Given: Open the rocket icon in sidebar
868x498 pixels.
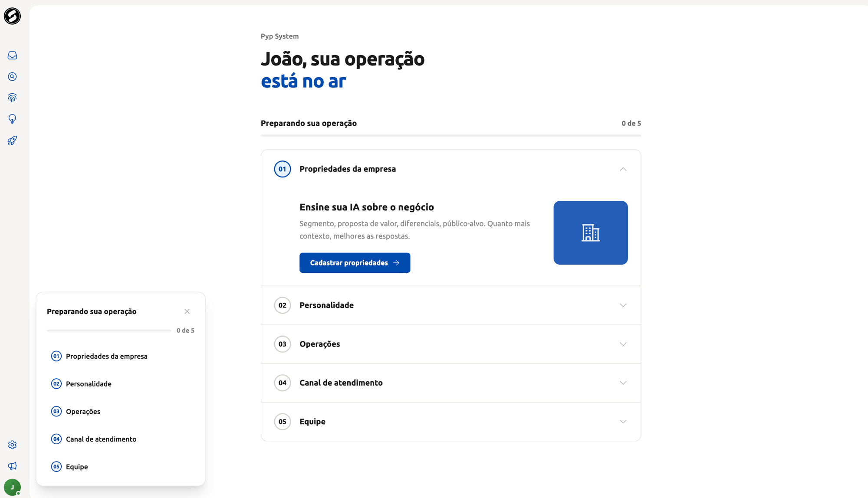Looking at the screenshot, I should (x=12, y=141).
